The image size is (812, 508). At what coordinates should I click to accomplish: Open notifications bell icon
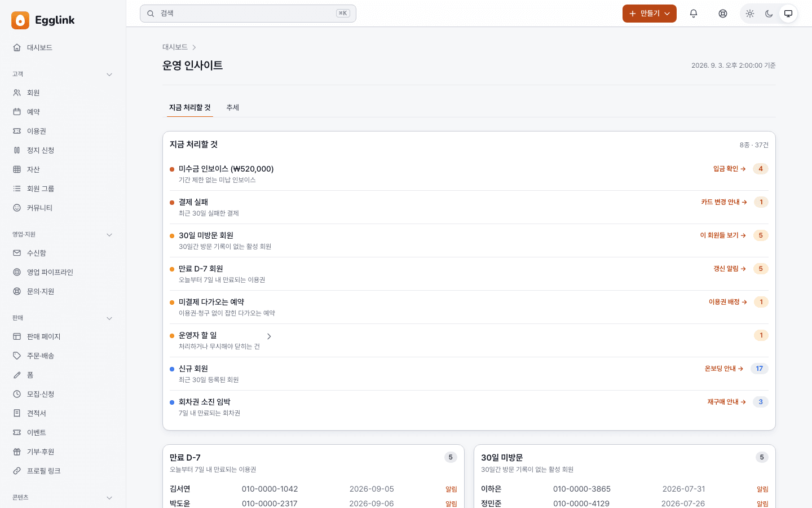click(x=694, y=14)
